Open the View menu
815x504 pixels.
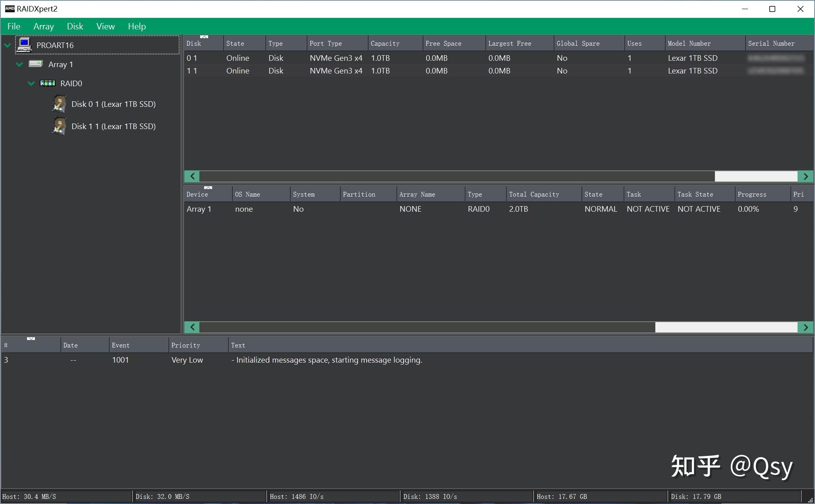coord(105,26)
